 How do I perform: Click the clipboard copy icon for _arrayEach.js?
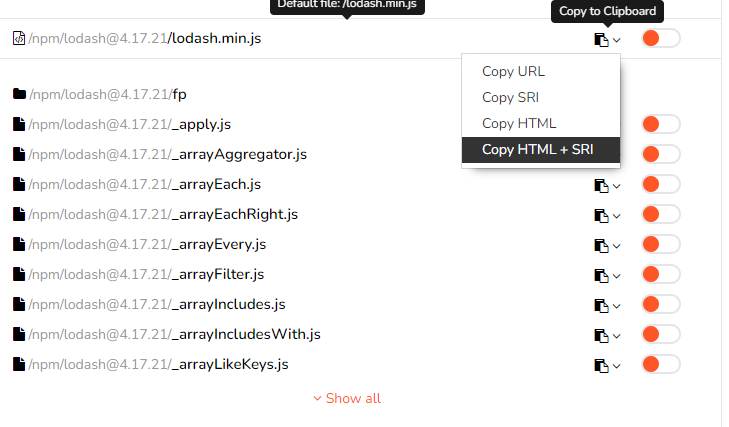(601, 186)
